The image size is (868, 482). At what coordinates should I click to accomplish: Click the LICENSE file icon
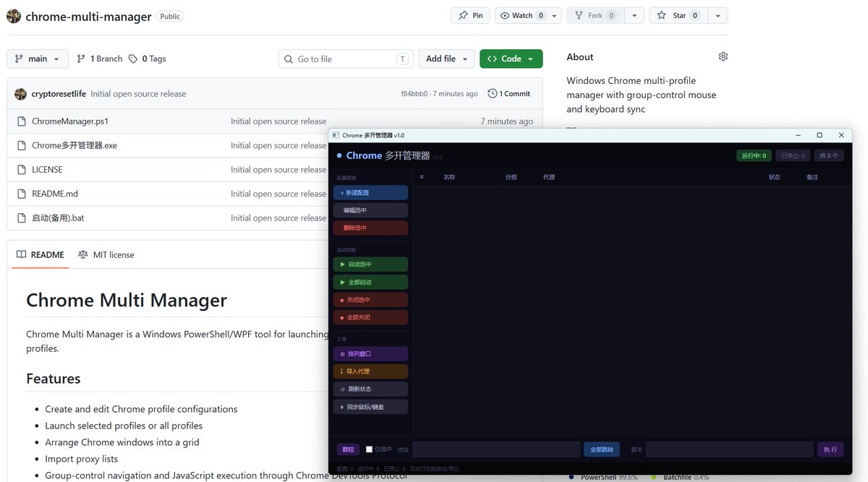pyautogui.click(x=22, y=170)
